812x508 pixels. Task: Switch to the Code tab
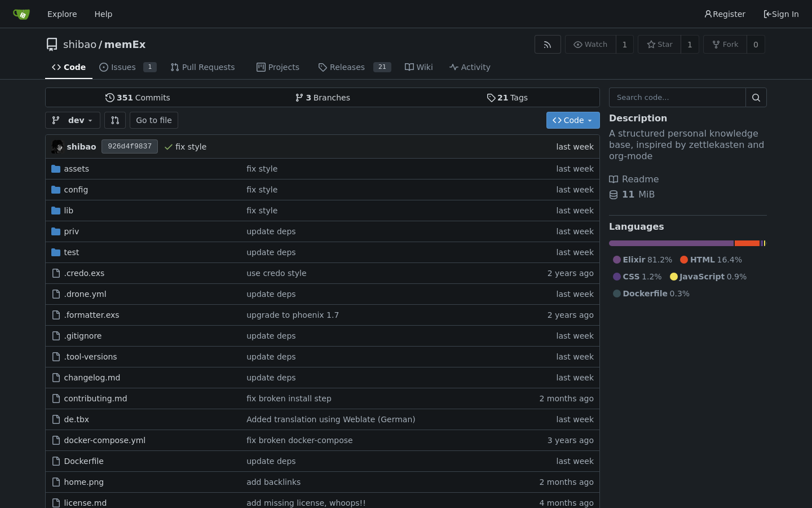[x=69, y=67]
